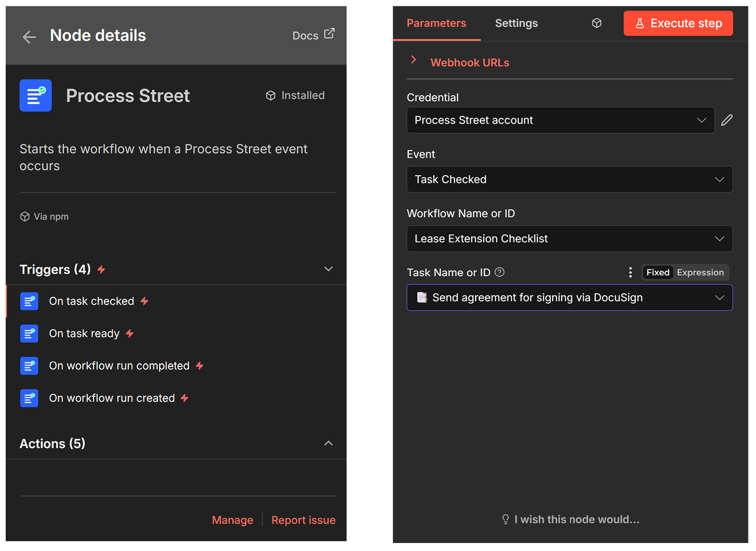Click the lightning bolt next to Triggers heading
Screen dimensions: 756x551
tap(101, 270)
